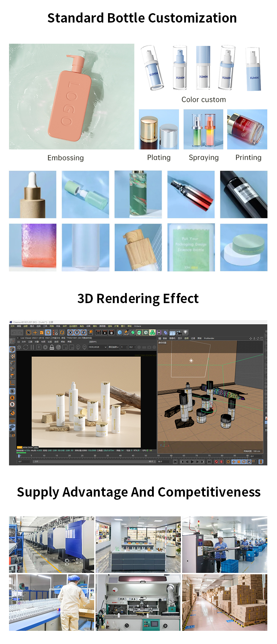The width and height of the screenshot is (277, 644).
Task: Open the 编辑 menu
Action: 19,326
